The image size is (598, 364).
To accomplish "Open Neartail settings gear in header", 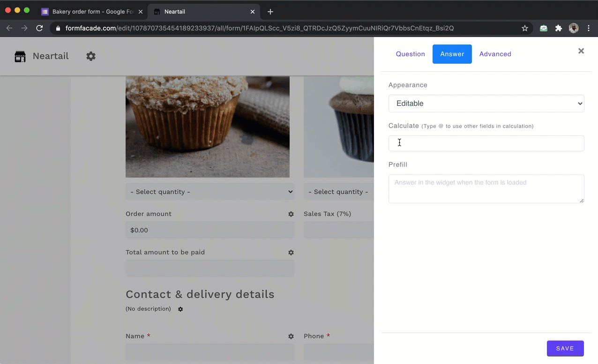I will pos(91,56).
